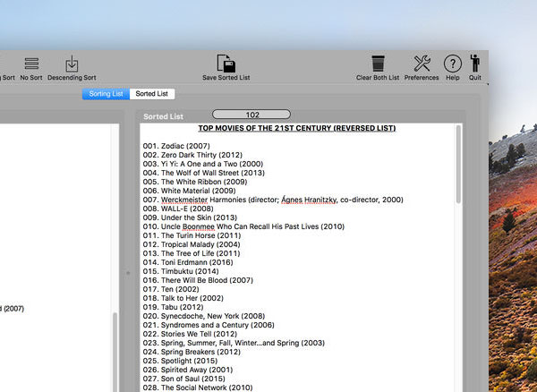Image resolution: width=537 pixels, height=392 pixels.
Task: Select the line '001. Zodiac (2007)'
Action: coord(176,146)
